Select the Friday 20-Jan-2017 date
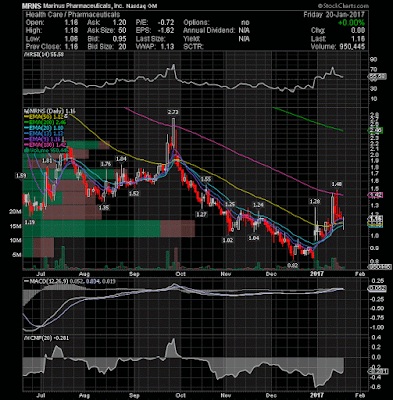 coord(334,15)
